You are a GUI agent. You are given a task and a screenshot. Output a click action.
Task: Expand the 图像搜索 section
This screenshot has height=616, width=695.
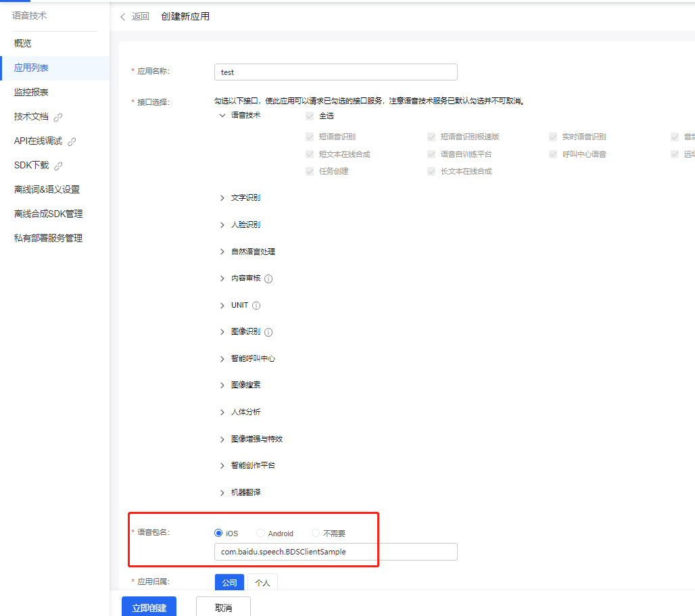point(222,385)
